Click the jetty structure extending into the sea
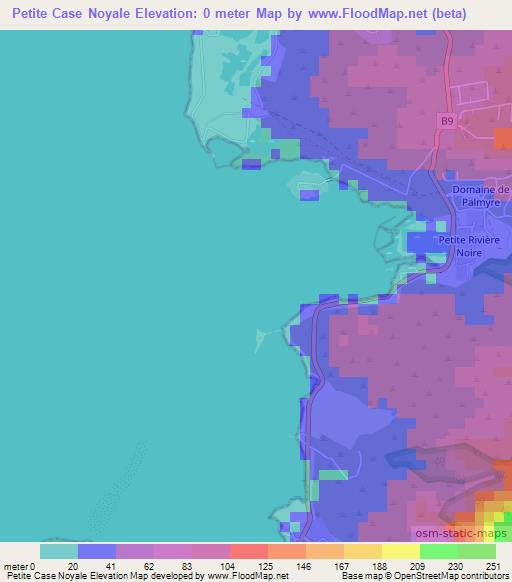This screenshot has height=582, width=512. click(x=267, y=339)
